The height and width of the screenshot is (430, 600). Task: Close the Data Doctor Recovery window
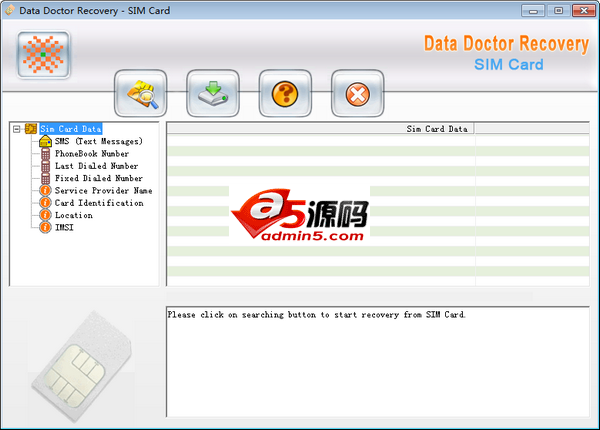click(584, 11)
